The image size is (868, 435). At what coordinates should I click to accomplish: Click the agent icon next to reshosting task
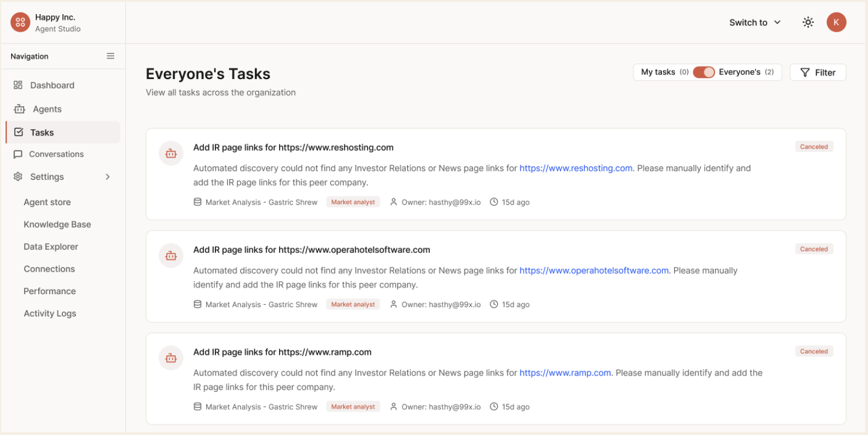pyautogui.click(x=170, y=153)
